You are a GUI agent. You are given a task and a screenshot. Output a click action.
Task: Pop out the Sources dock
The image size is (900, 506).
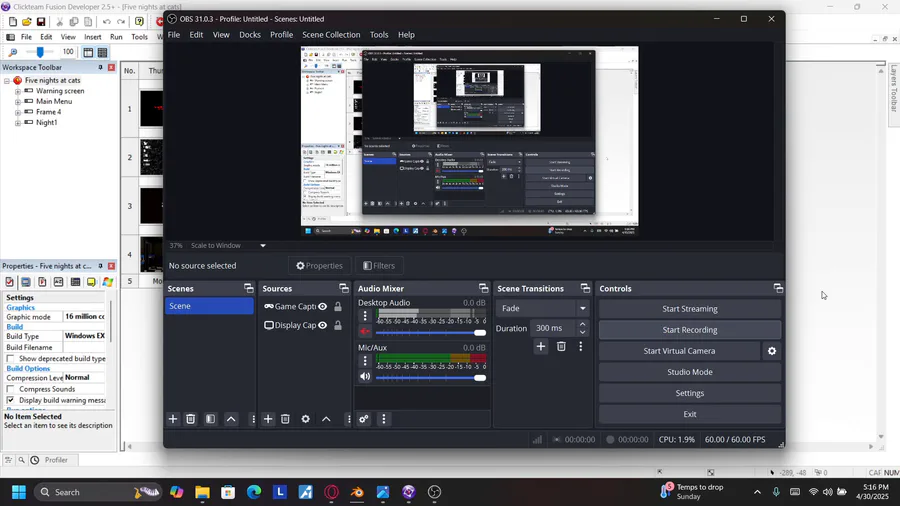click(x=344, y=288)
